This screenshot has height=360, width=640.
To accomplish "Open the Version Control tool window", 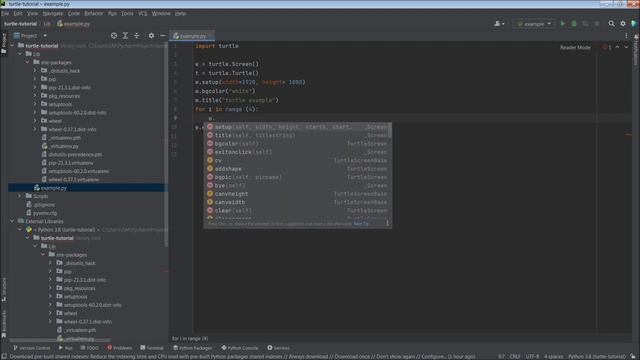I will click(31, 348).
